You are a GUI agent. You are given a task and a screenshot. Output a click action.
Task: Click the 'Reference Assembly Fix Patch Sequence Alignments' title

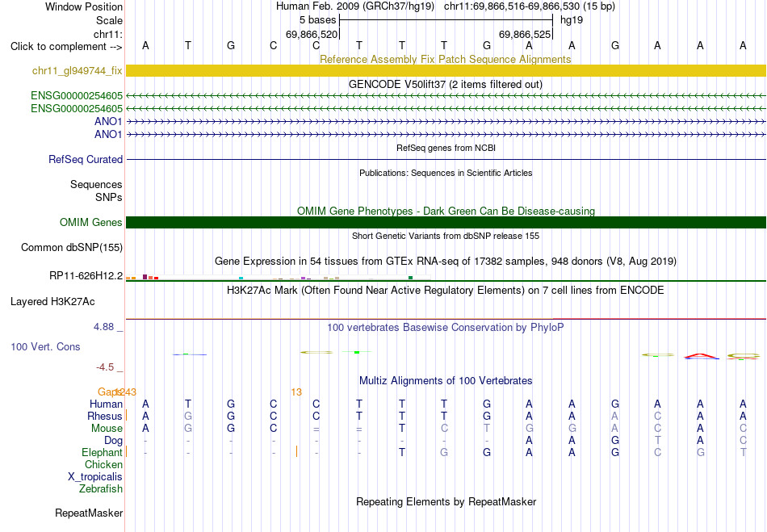[446, 59]
